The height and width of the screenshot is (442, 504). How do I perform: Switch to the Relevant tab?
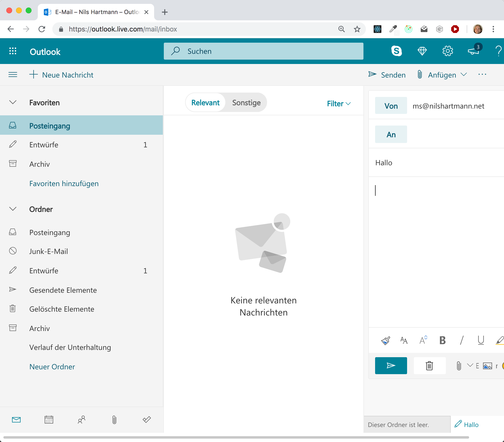205,102
